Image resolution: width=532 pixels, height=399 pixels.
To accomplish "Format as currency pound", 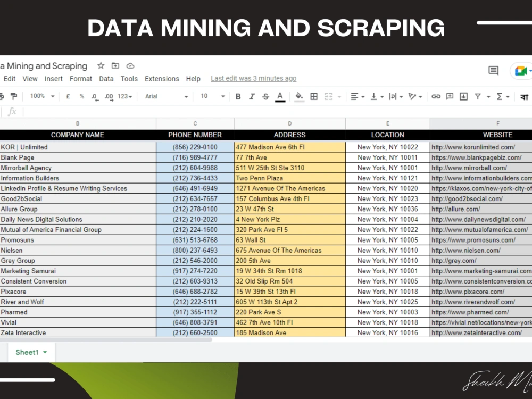I will (68, 96).
